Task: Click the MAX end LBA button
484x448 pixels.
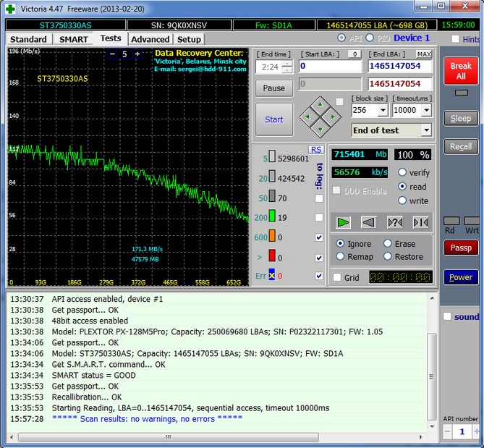Action: pos(424,54)
